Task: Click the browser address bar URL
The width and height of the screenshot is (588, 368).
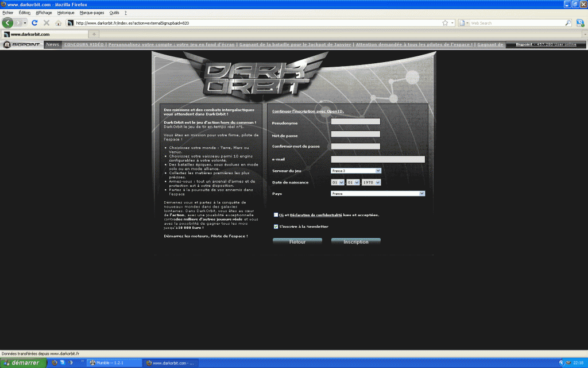Action: pos(258,23)
